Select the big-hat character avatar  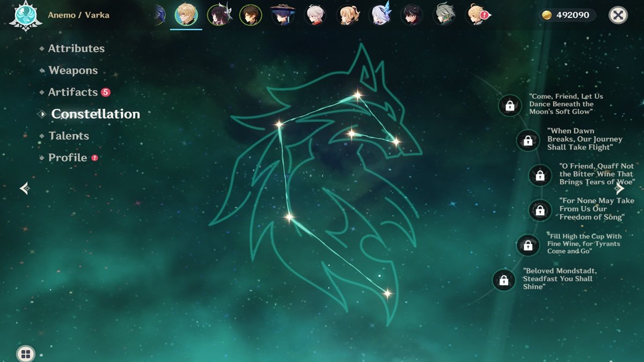[283, 14]
